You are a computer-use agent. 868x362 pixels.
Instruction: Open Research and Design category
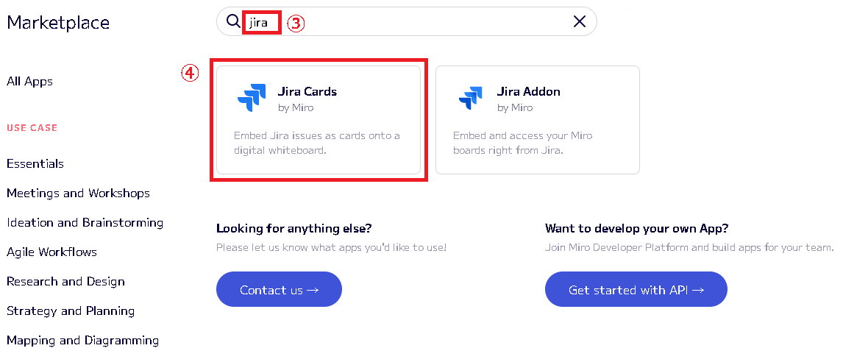pyautogui.click(x=65, y=282)
